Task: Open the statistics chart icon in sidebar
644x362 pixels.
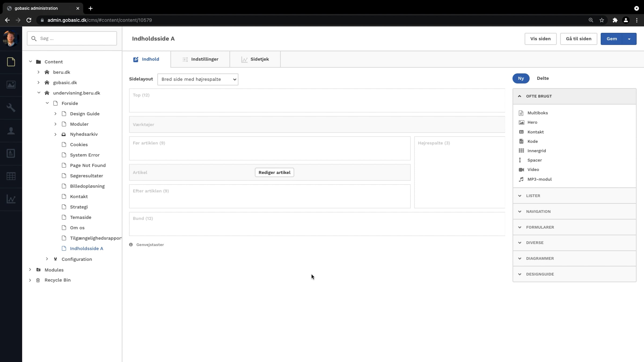Action: pos(11,199)
